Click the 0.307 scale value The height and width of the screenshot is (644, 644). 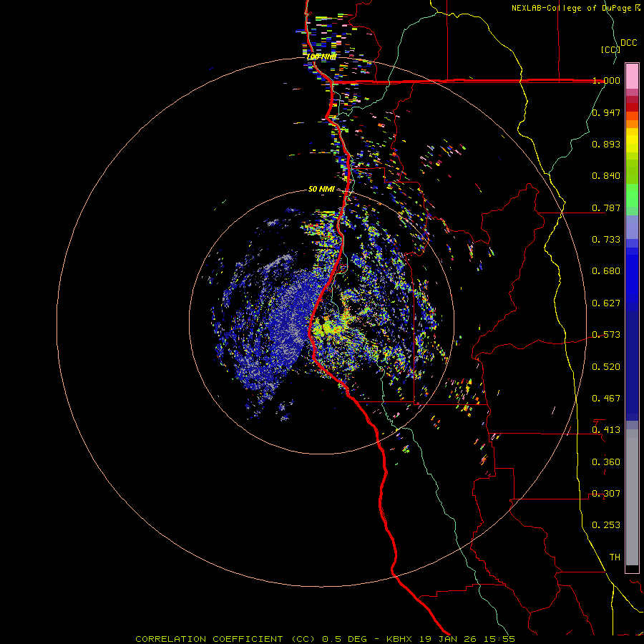[606, 494]
